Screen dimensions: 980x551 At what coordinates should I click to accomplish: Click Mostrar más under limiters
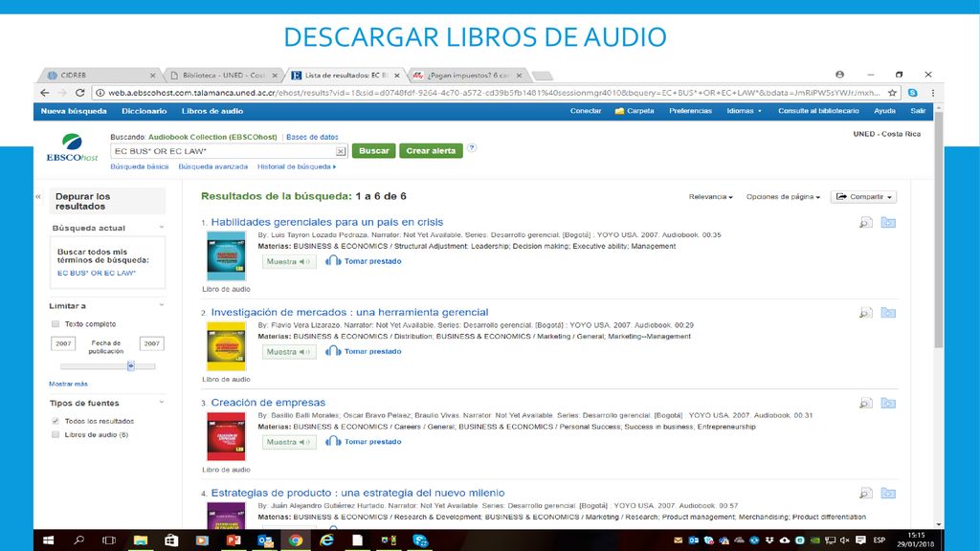pos(68,385)
